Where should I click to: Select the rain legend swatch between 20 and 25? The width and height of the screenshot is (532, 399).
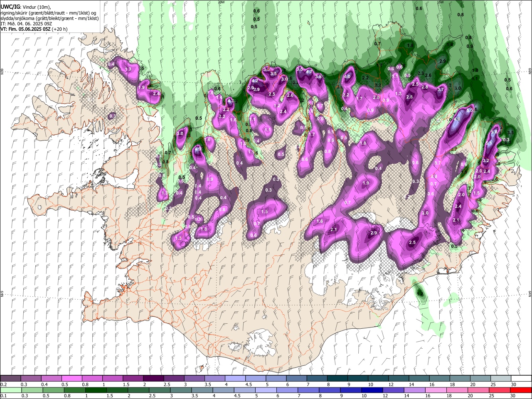pyautogui.click(x=479, y=390)
